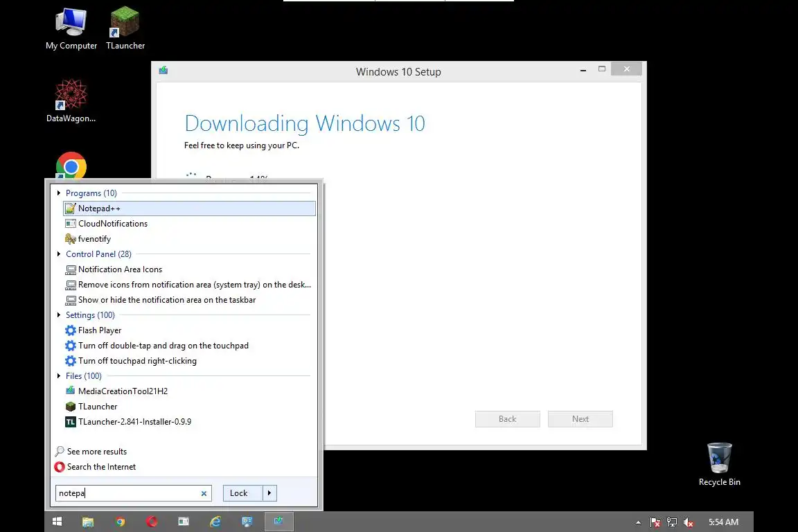Open MediaCreationTool21H2 file
Image resolution: width=798 pixels, height=532 pixels.
pos(116,391)
